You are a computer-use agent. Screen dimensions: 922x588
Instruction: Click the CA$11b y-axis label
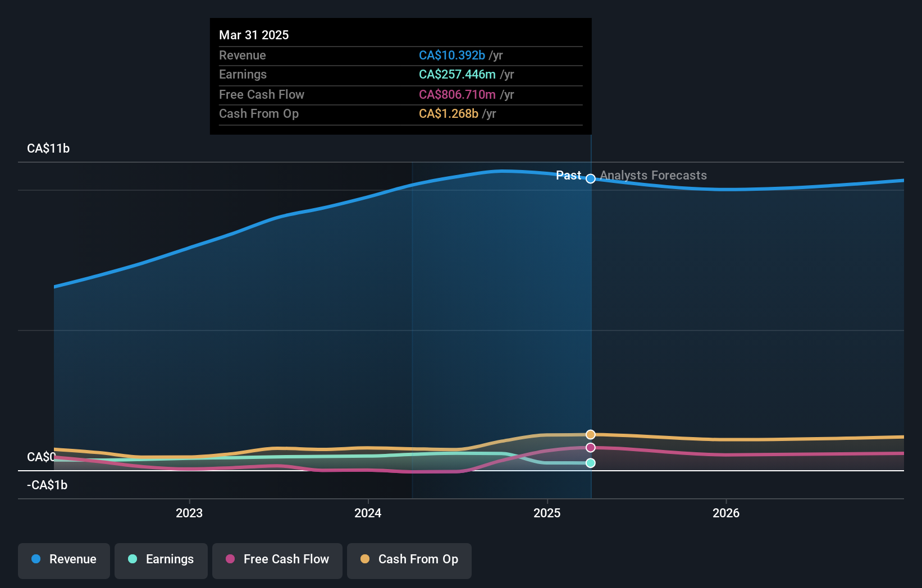pyautogui.click(x=48, y=148)
